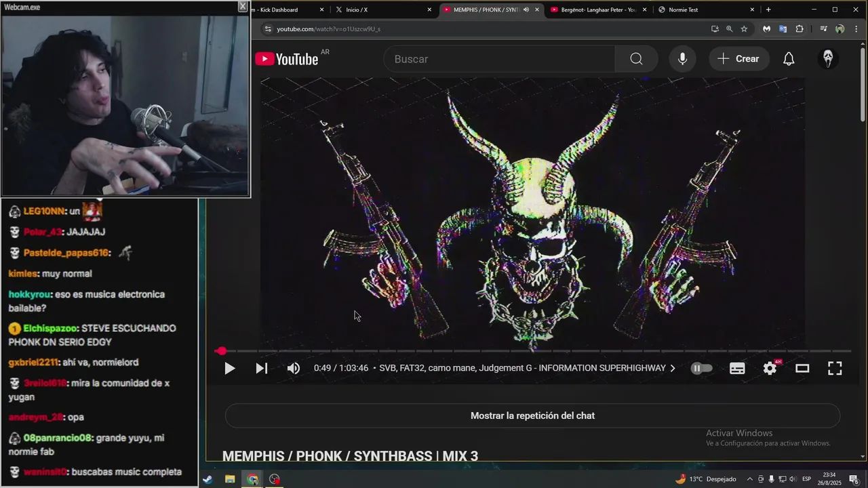Click the OBS taskbar icon
Screen dimensions: 868x488
click(x=275, y=479)
